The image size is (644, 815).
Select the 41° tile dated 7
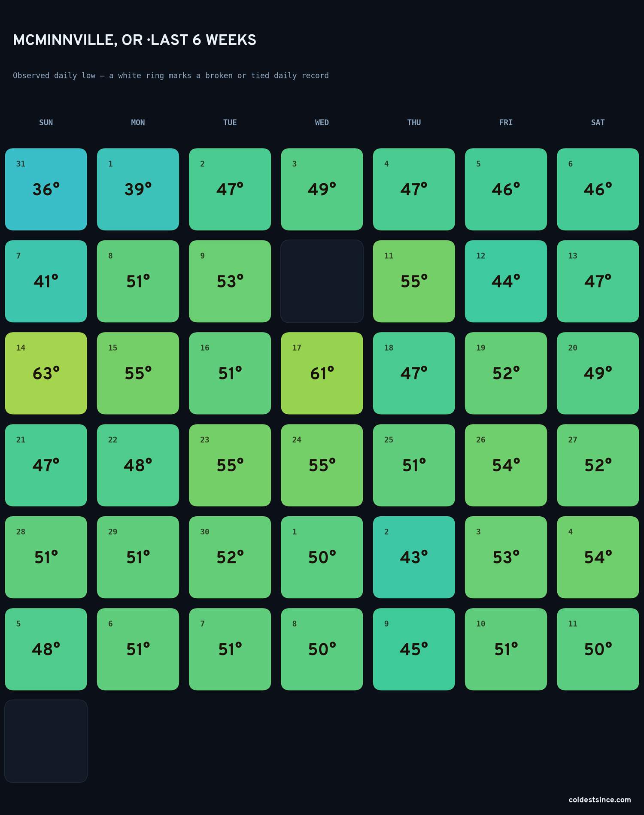coord(46,281)
